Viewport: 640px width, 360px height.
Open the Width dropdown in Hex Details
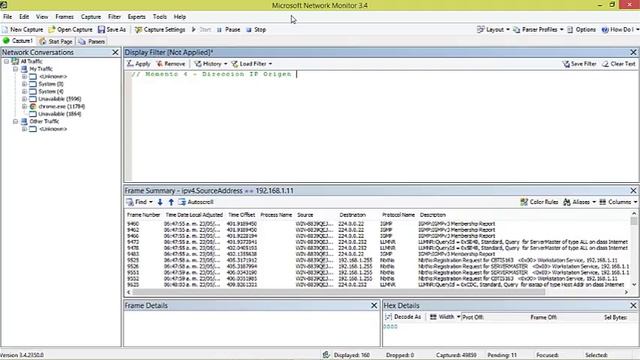pyautogui.click(x=445, y=317)
